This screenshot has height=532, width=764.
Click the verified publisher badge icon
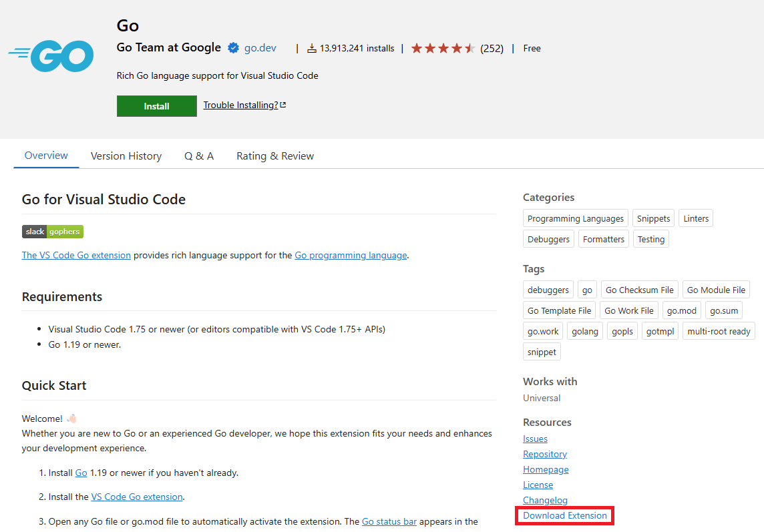coord(233,48)
